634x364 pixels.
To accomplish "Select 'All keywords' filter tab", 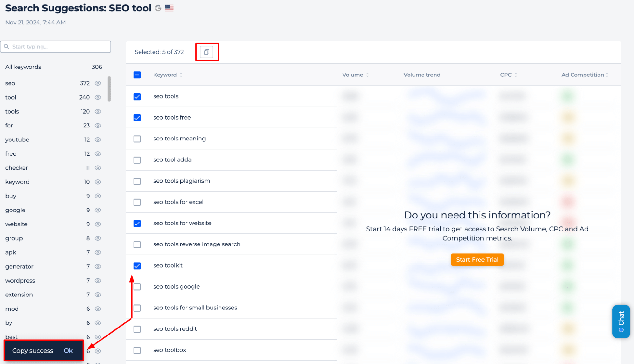I will click(23, 67).
